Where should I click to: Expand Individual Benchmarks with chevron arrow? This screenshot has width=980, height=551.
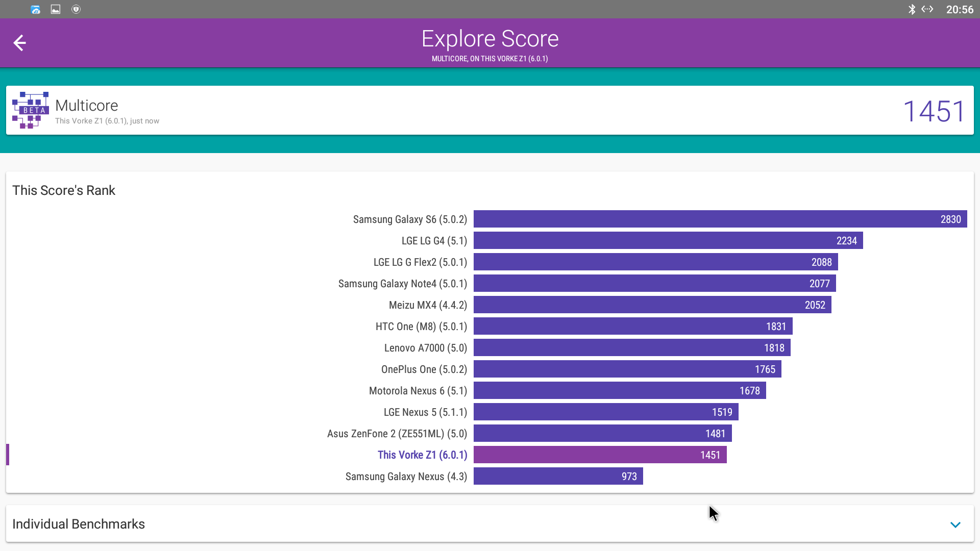point(955,524)
